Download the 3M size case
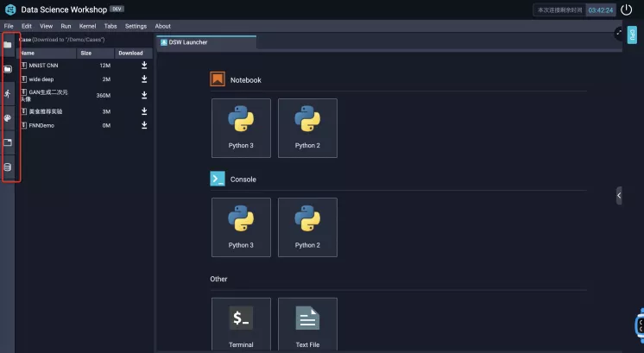Screen dimensions: 644x353 tap(144, 111)
